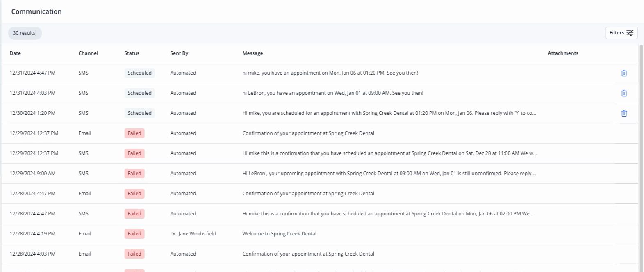This screenshot has width=644, height=272.
Task: Open the mike confirmation message for Sat, Dec 28
Action: [x=389, y=153]
